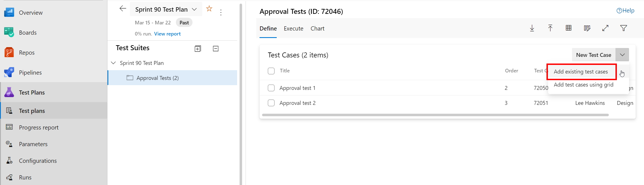Click the export test cases download icon
The image size is (644, 185).
point(532,28)
